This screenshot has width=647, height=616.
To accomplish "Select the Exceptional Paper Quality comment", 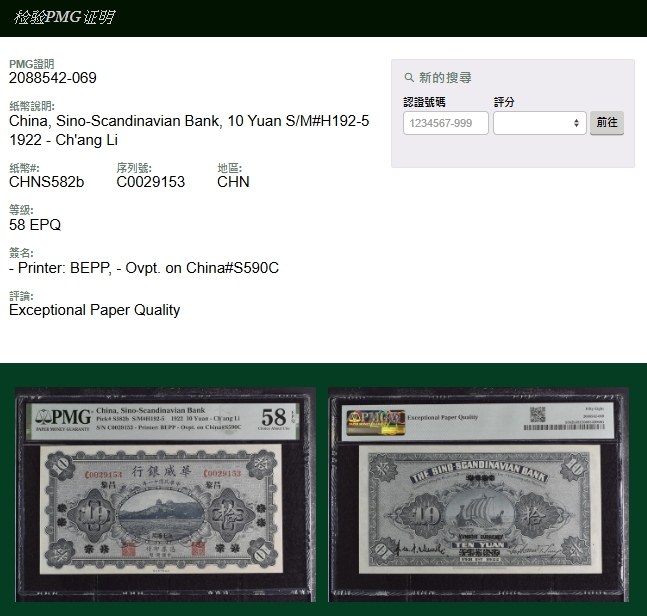I will [x=94, y=310].
